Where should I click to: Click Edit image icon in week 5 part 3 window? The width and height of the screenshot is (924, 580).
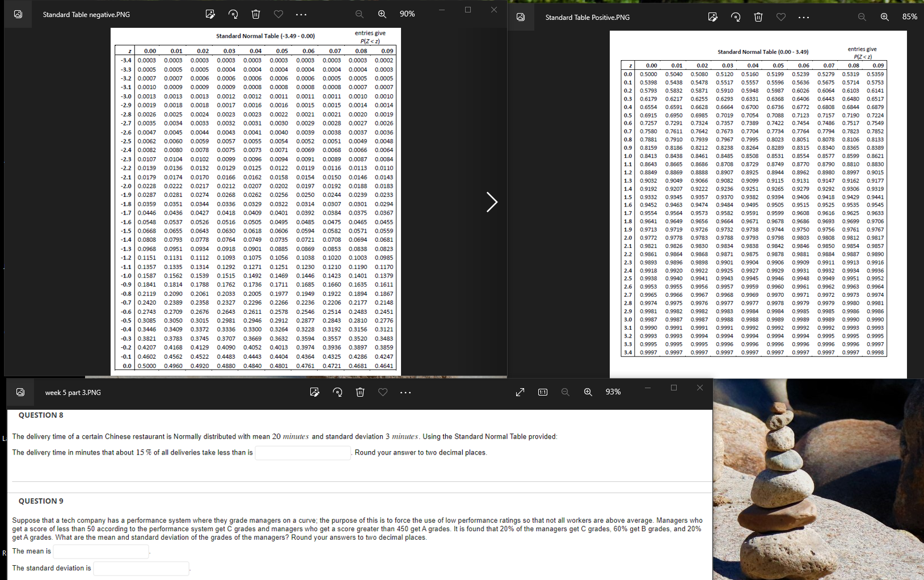point(315,392)
